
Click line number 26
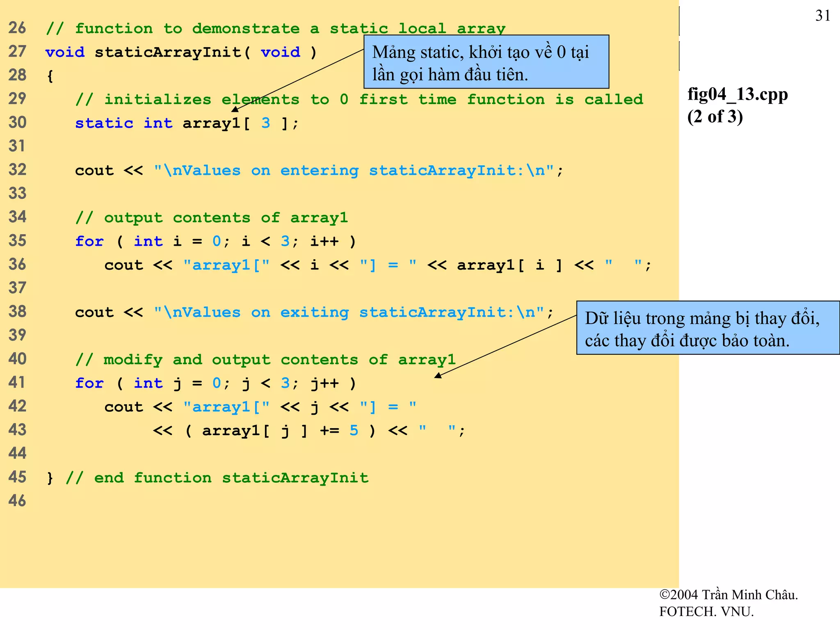tap(17, 28)
